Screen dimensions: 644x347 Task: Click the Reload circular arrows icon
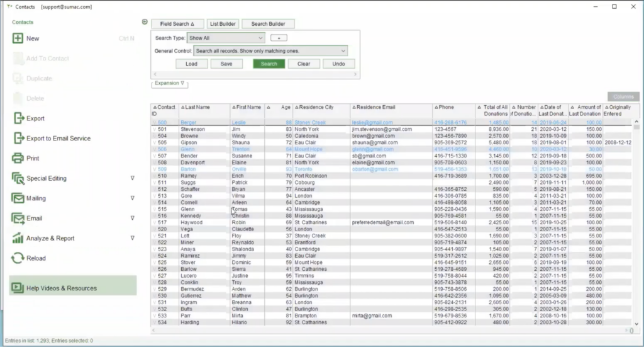point(18,258)
